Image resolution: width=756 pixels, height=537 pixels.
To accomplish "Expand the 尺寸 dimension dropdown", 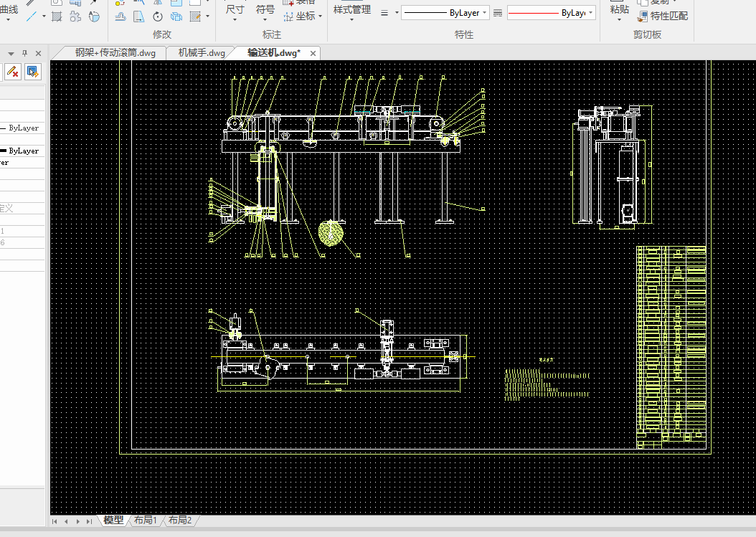I will [235, 19].
